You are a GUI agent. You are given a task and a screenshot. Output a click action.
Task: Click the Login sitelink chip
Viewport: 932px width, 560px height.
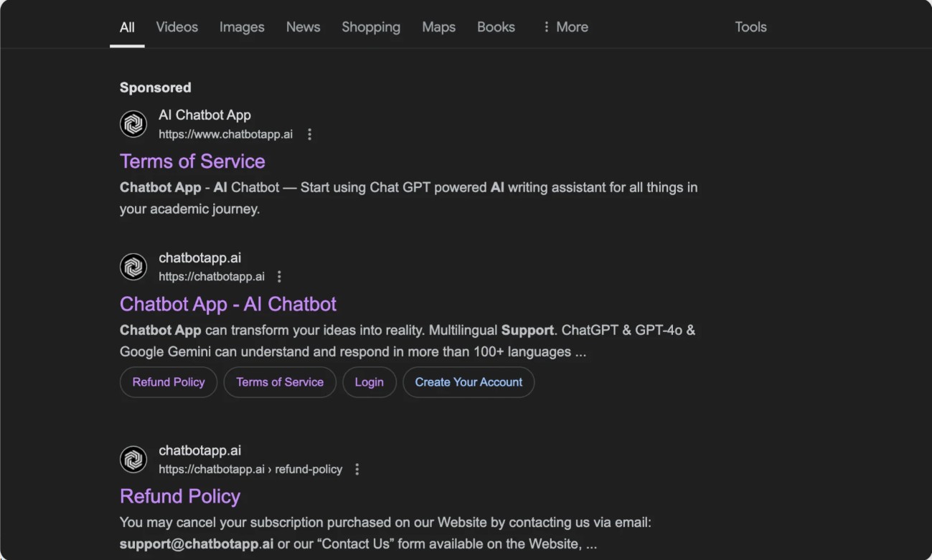pyautogui.click(x=369, y=382)
